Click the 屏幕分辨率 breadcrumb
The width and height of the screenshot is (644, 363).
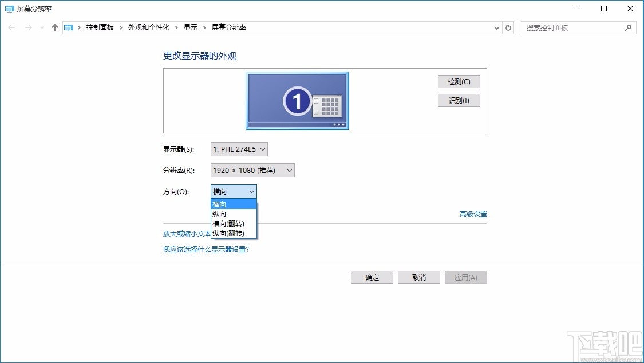[x=229, y=27]
